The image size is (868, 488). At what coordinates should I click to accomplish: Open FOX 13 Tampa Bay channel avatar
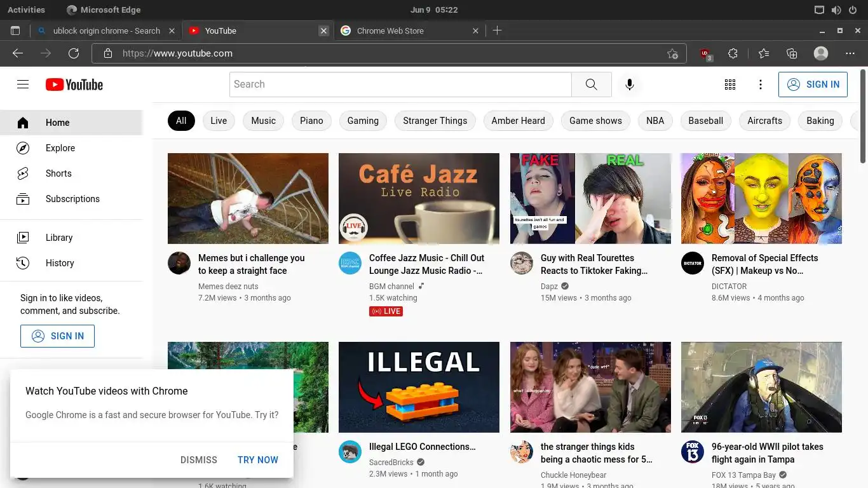tap(693, 452)
